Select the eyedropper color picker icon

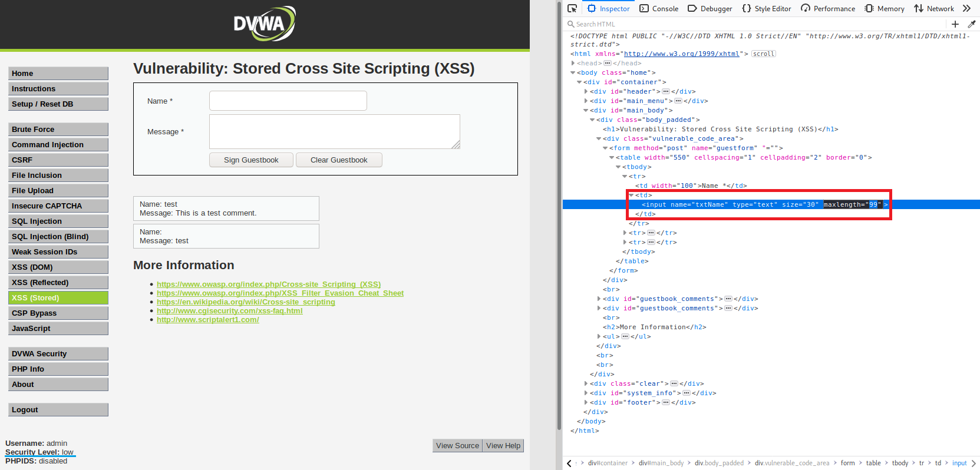pos(971,24)
